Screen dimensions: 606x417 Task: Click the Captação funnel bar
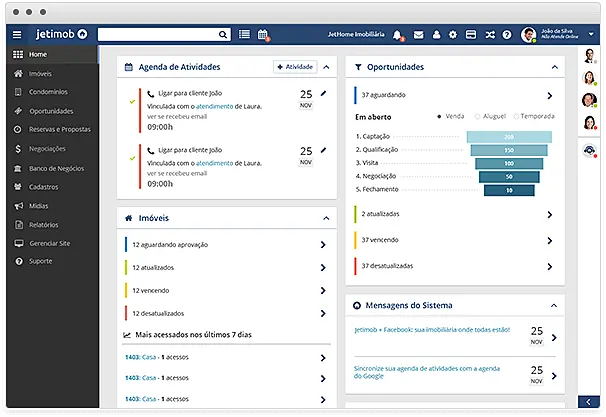[x=508, y=136]
